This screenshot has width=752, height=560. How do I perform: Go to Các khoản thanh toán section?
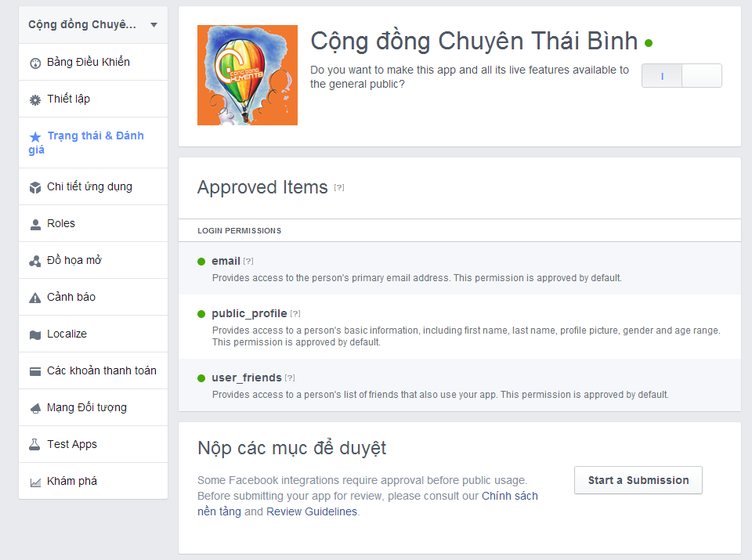tap(101, 370)
